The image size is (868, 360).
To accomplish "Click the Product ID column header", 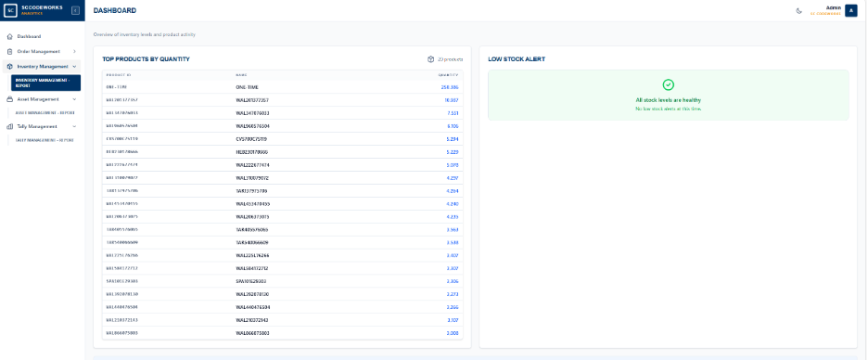I will [118, 75].
